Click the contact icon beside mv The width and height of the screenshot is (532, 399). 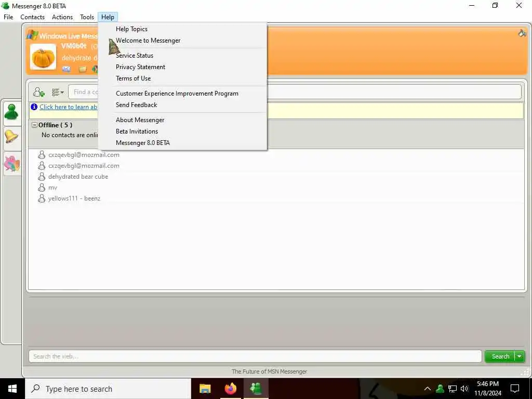[42, 187]
